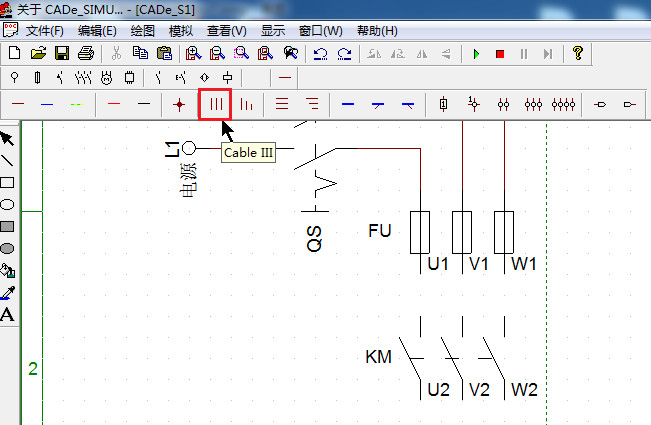Select the text tool A
Viewport: 651px width, 425px height.
(7, 315)
